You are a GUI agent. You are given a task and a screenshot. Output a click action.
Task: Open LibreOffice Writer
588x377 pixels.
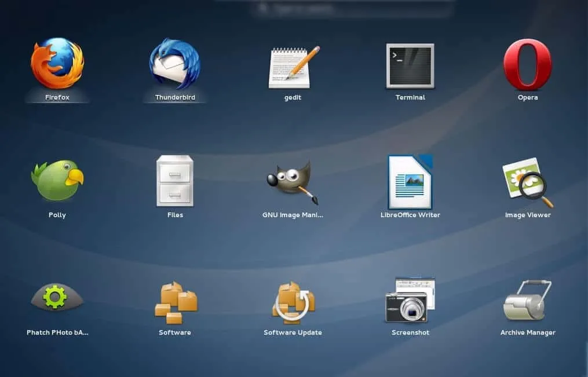point(410,181)
